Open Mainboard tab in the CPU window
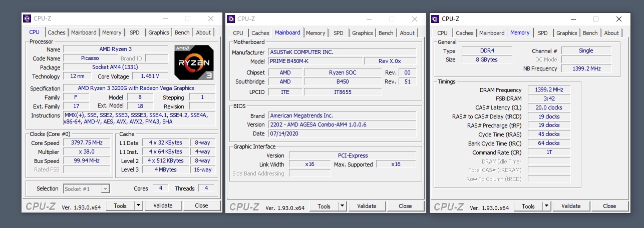 pyautogui.click(x=84, y=32)
